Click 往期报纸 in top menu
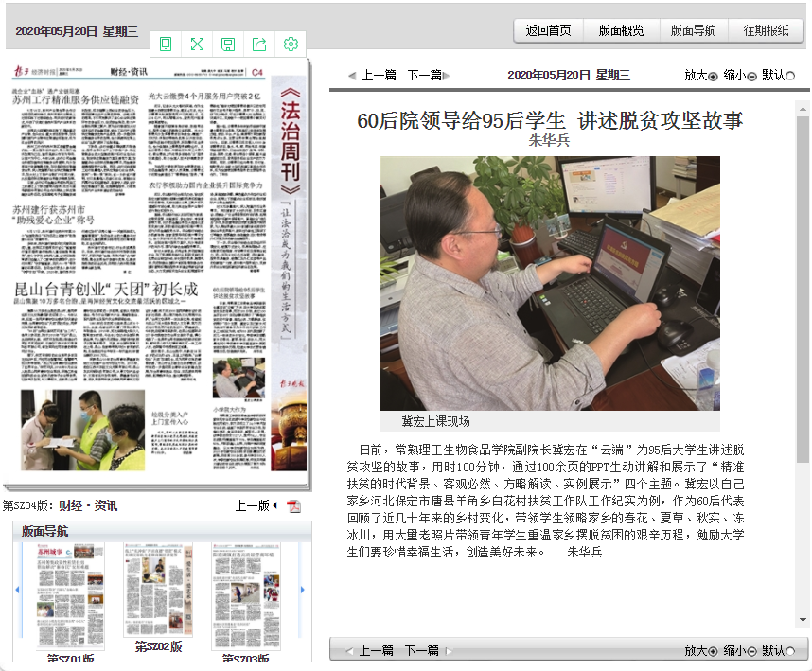This screenshot has height=671, width=812. tap(766, 30)
